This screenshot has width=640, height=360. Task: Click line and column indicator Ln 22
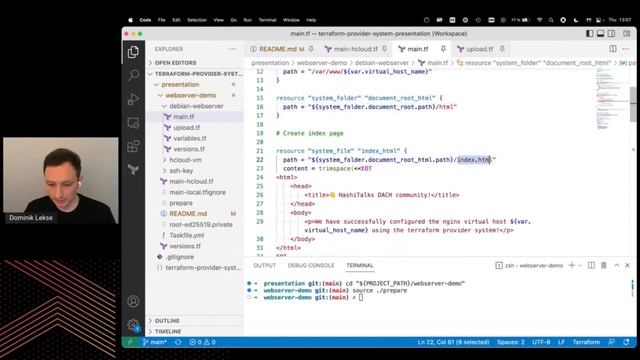point(453,342)
